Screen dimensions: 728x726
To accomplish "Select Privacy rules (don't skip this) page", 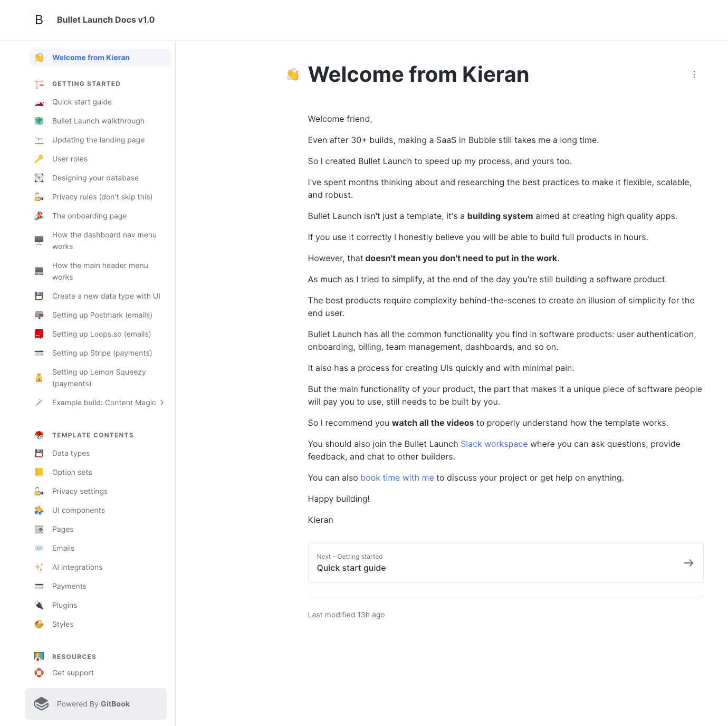I will (x=102, y=197).
